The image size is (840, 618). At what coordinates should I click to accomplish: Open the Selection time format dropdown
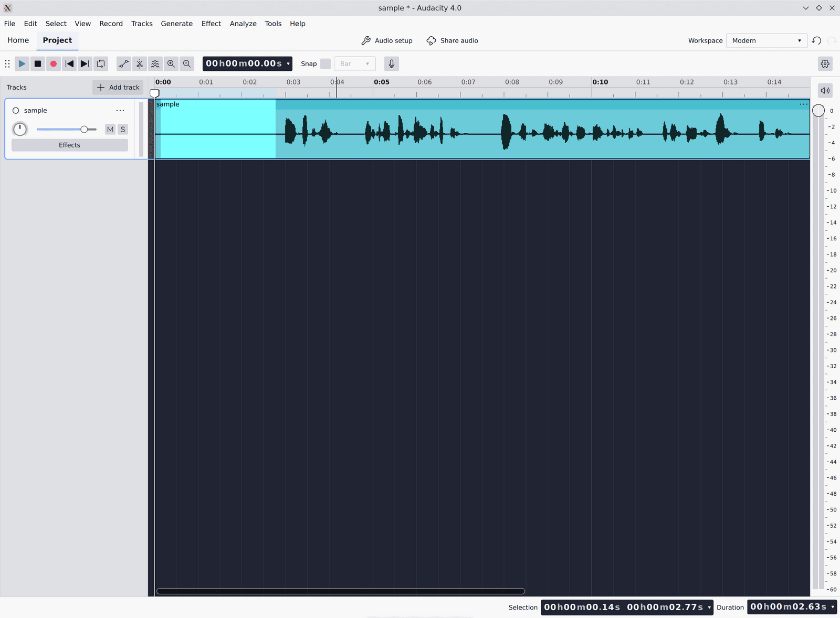pyautogui.click(x=709, y=607)
